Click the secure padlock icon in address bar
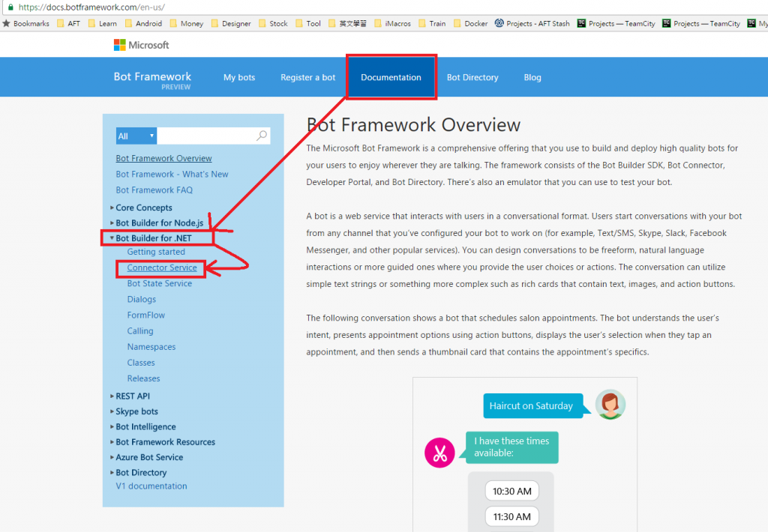The image size is (768, 532). (10, 7)
